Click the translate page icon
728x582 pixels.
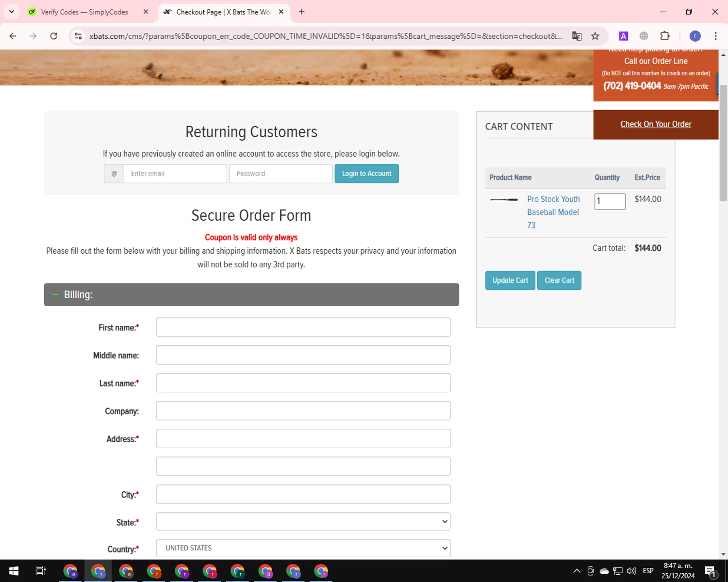(x=577, y=36)
